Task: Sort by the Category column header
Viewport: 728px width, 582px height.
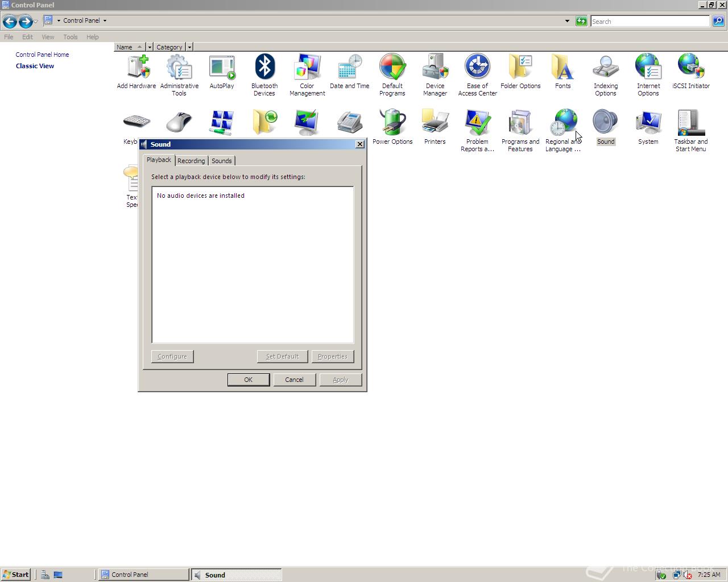Action: tap(169, 47)
